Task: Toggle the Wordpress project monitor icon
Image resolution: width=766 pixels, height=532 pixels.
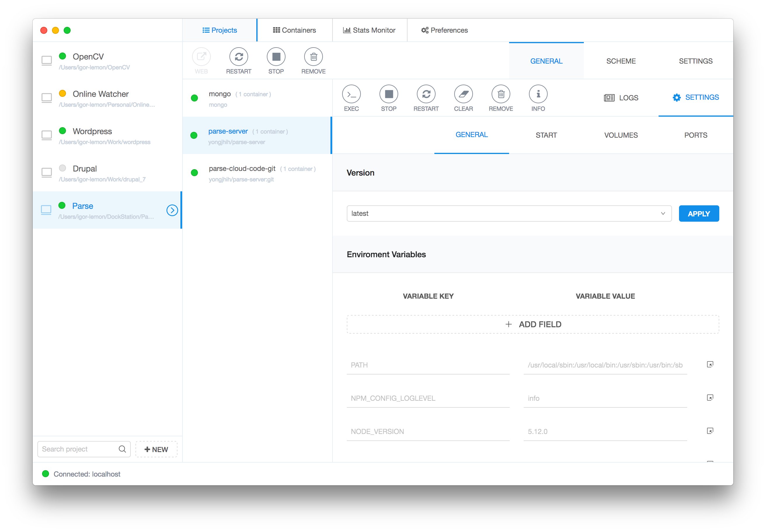Action: point(47,135)
